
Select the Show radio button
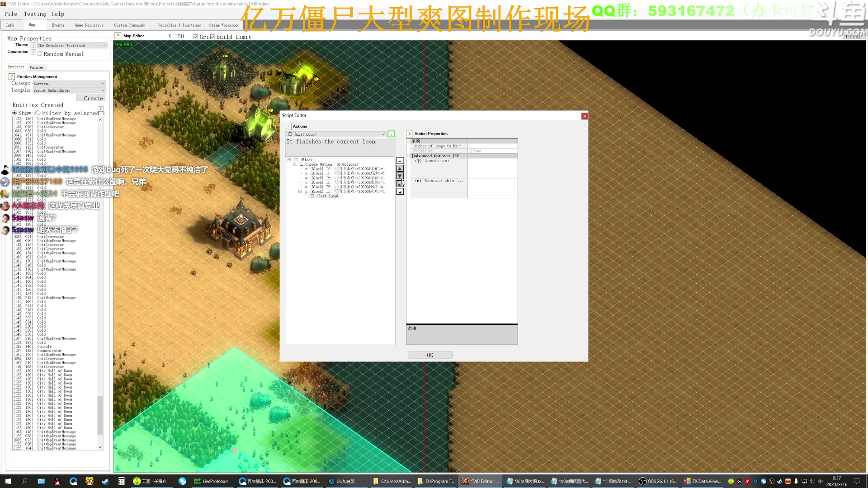click(x=14, y=113)
